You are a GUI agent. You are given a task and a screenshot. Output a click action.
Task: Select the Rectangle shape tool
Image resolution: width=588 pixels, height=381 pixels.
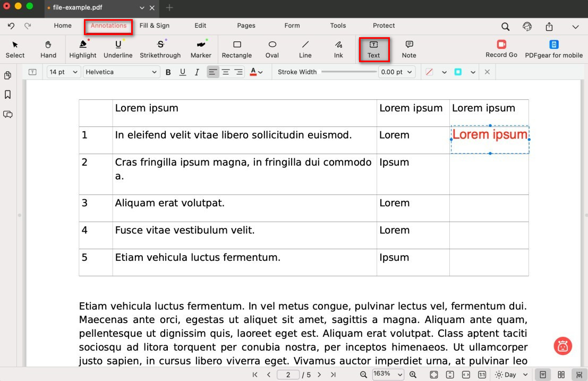point(237,49)
